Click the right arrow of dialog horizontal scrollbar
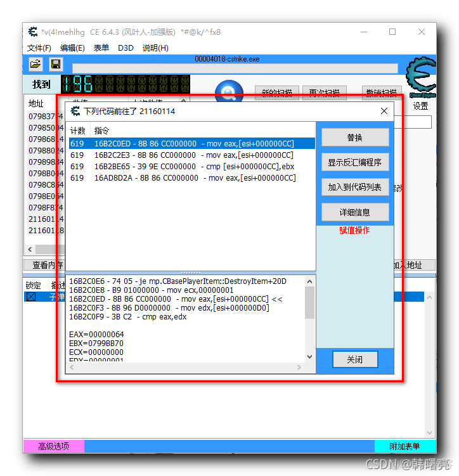Screen dimensions: 459x476 [x=299, y=368]
